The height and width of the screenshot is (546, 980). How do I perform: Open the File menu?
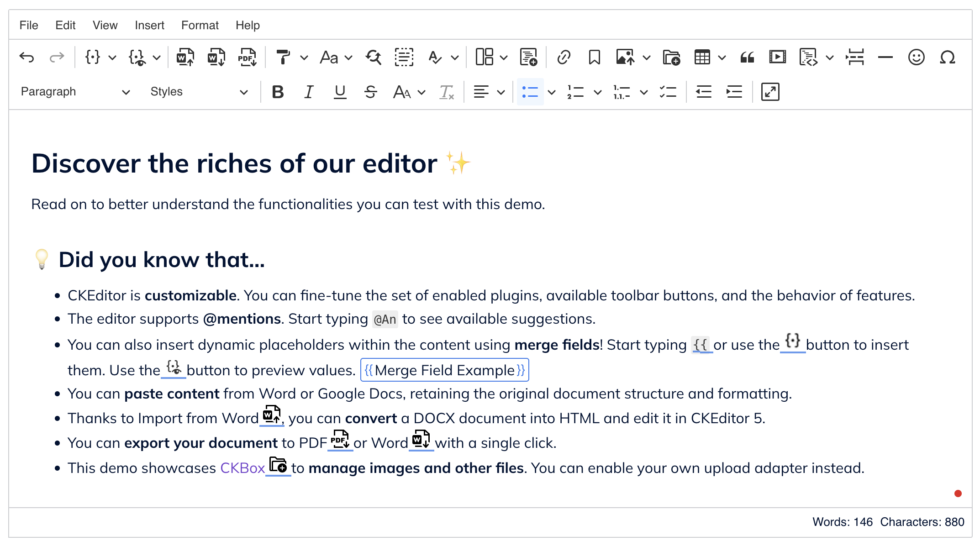coord(29,25)
